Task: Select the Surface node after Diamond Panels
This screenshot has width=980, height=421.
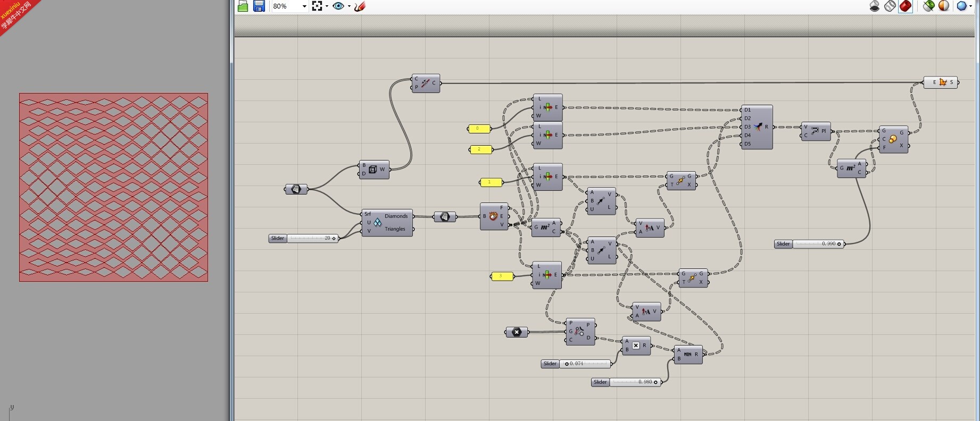Action: [445, 217]
